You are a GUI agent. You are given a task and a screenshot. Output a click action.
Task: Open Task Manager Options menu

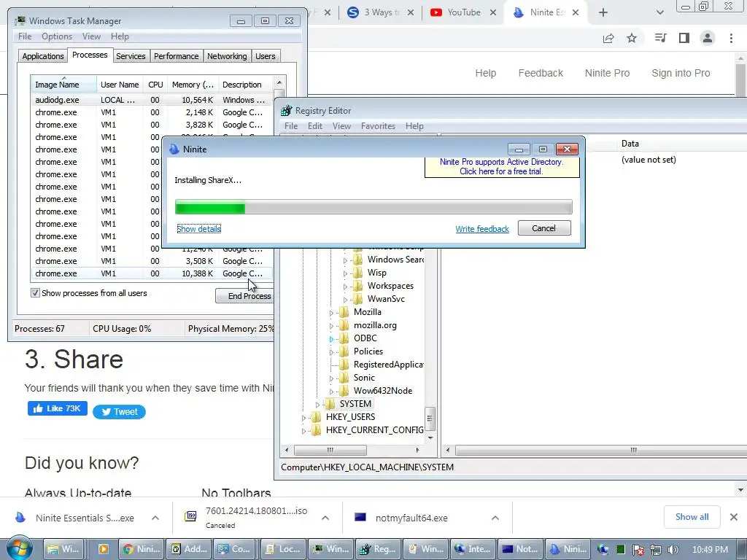pyautogui.click(x=57, y=36)
